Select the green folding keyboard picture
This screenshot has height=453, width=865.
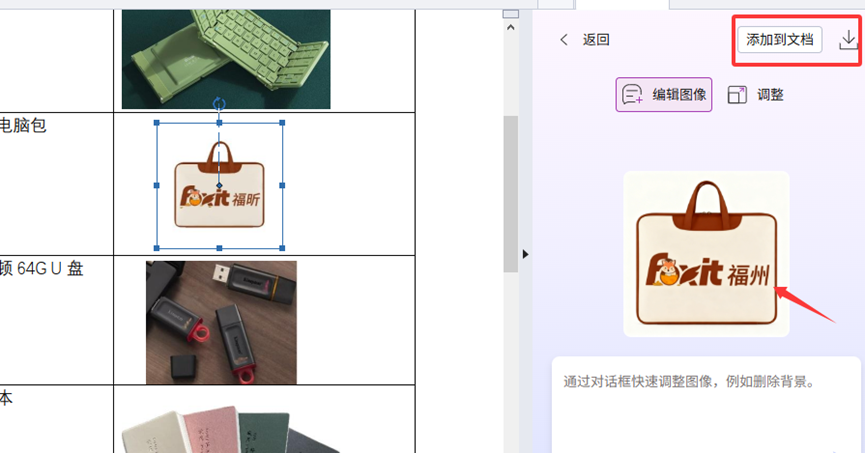pyautogui.click(x=226, y=58)
